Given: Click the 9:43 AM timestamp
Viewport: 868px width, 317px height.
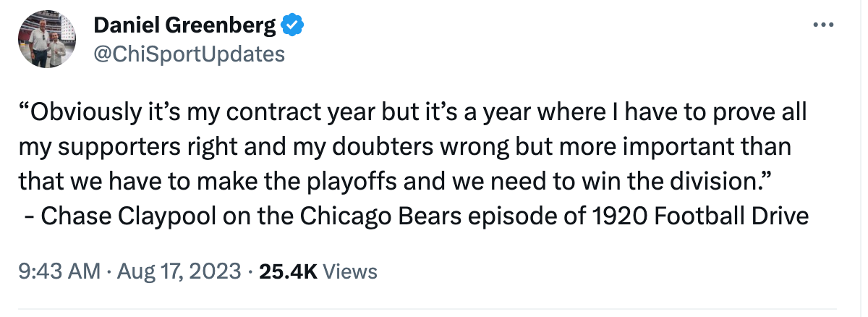Looking at the screenshot, I should click(59, 271).
